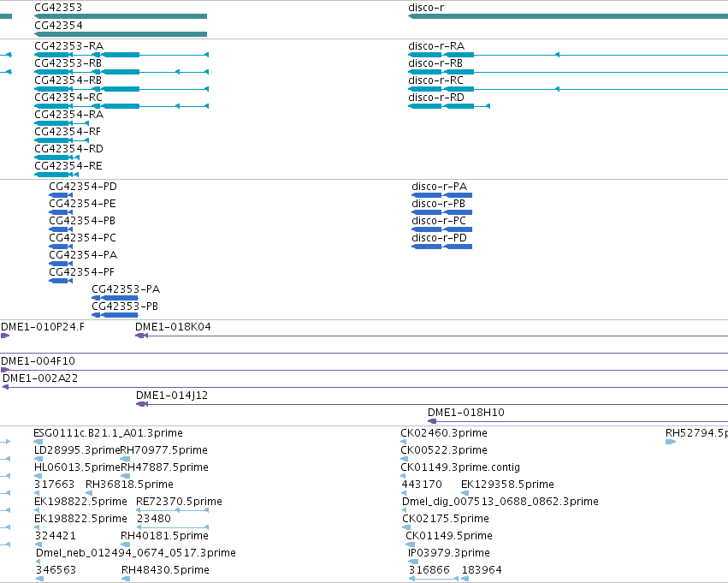Pick protein feature CG42354-PA

pos(61,264)
